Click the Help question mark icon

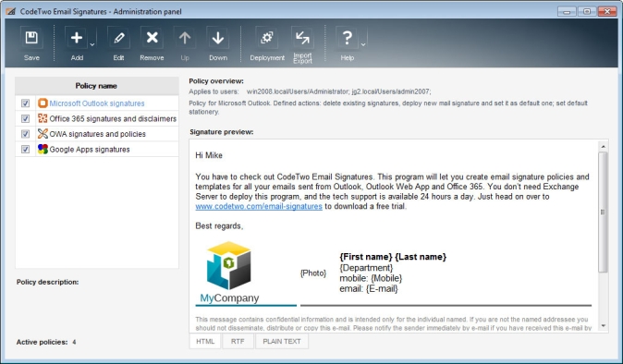[347, 38]
